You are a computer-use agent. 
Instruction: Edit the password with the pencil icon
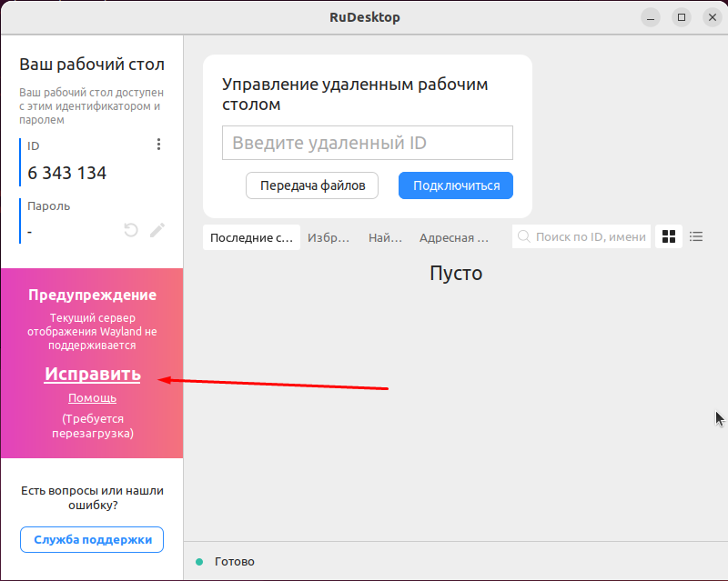click(x=157, y=230)
